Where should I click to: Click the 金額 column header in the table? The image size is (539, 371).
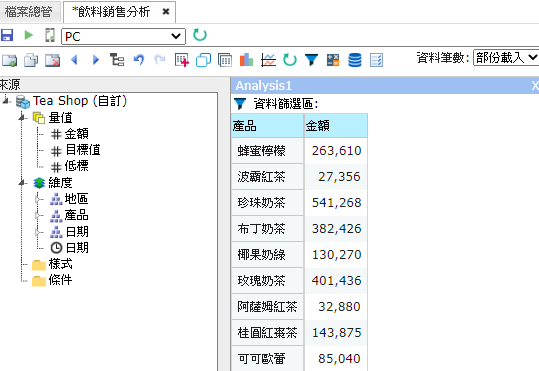(x=336, y=126)
